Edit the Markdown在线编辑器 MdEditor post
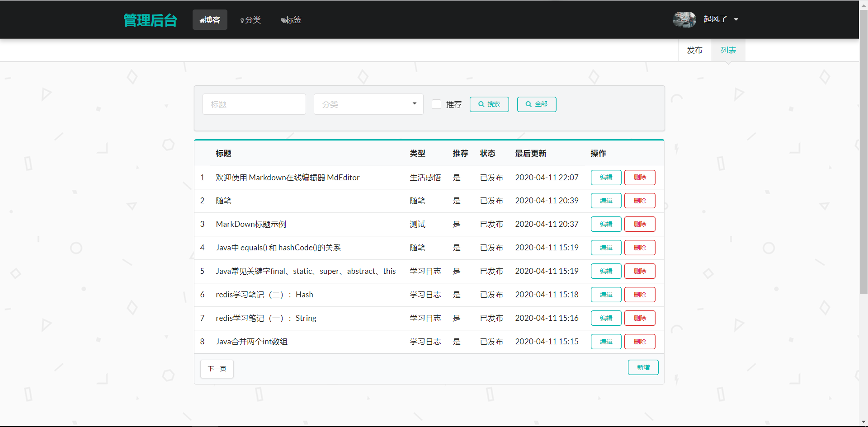The height and width of the screenshot is (427, 868). coord(606,178)
